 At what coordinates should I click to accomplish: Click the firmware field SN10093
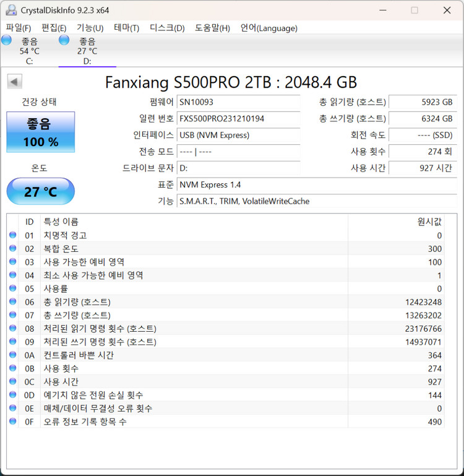pos(238,102)
